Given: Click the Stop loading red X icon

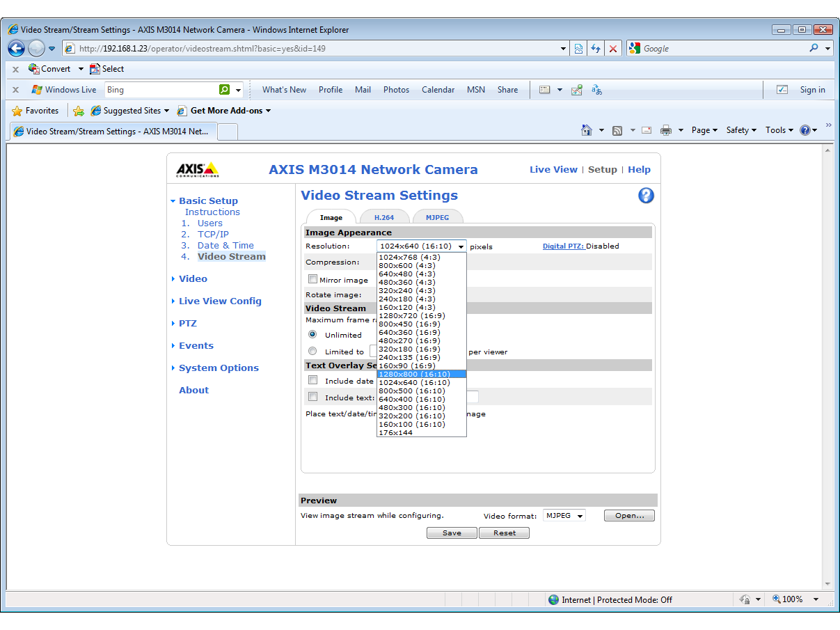Looking at the screenshot, I should pos(613,49).
